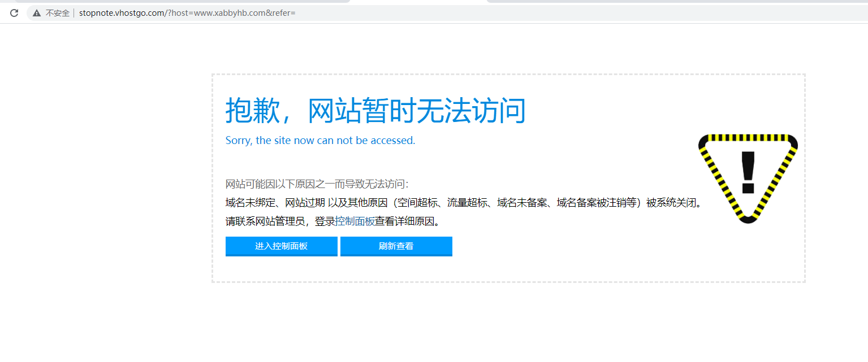Open the inline 控制面板 link

click(x=355, y=222)
